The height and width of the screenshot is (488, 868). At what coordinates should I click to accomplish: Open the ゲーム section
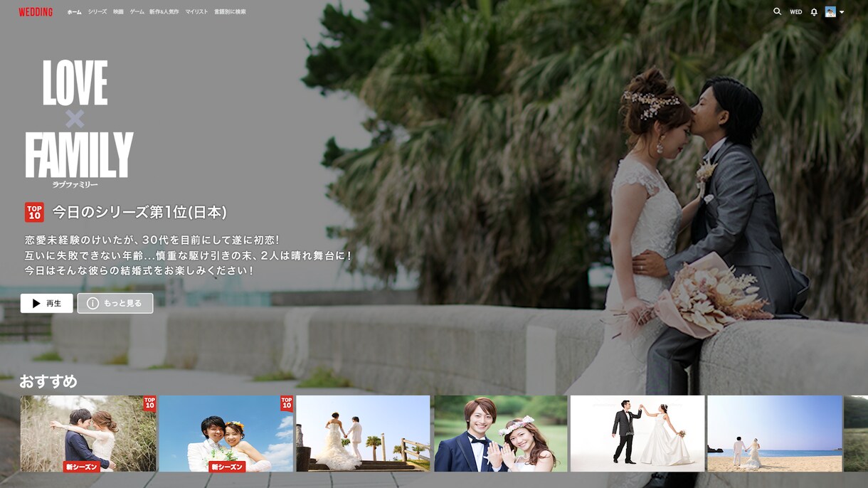(137, 12)
